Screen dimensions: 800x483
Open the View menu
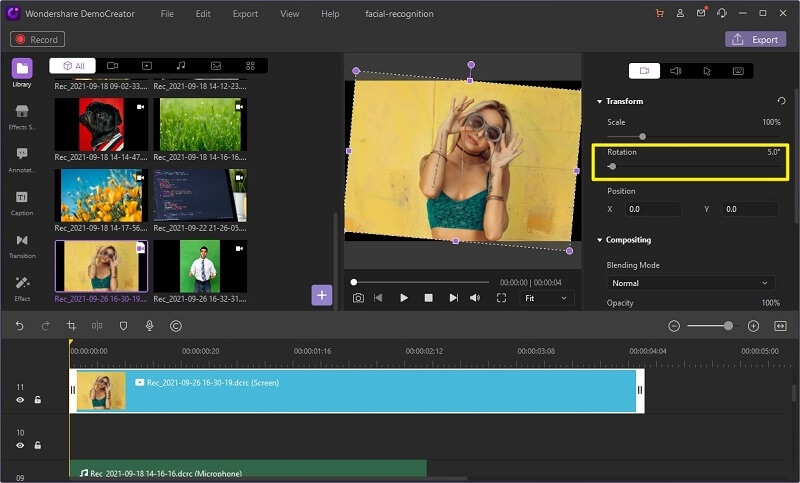(289, 14)
